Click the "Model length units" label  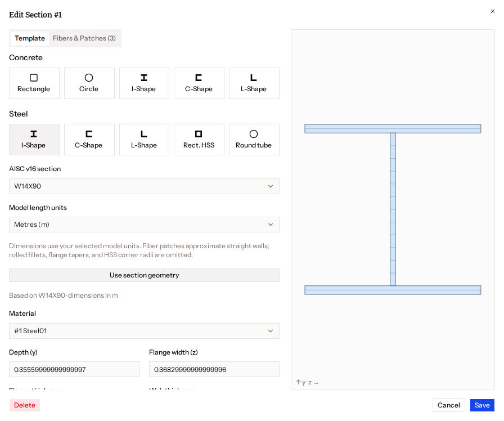click(38, 208)
